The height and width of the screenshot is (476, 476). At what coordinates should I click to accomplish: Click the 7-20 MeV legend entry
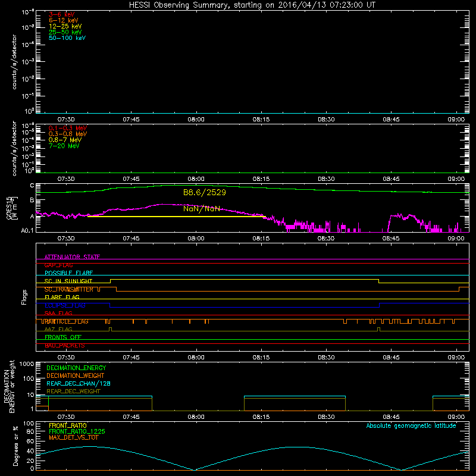[x=64, y=146]
